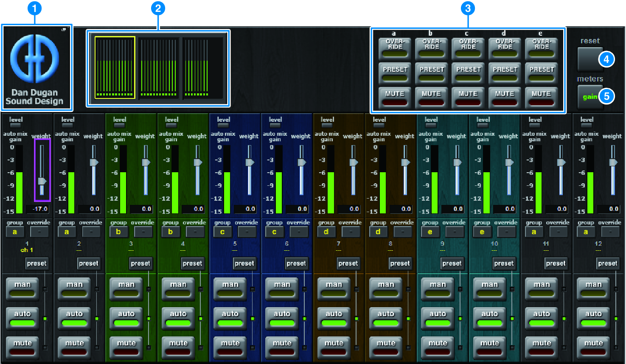Click the reset button
The width and height of the screenshot is (626, 364).
(589, 58)
